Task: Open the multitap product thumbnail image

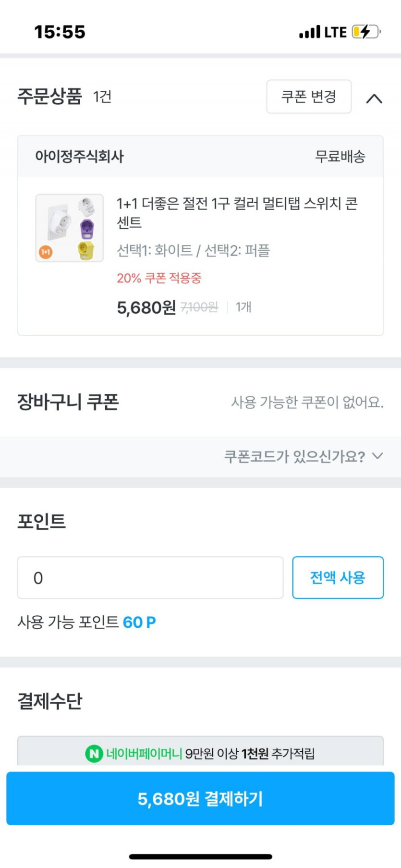Action: tap(70, 228)
